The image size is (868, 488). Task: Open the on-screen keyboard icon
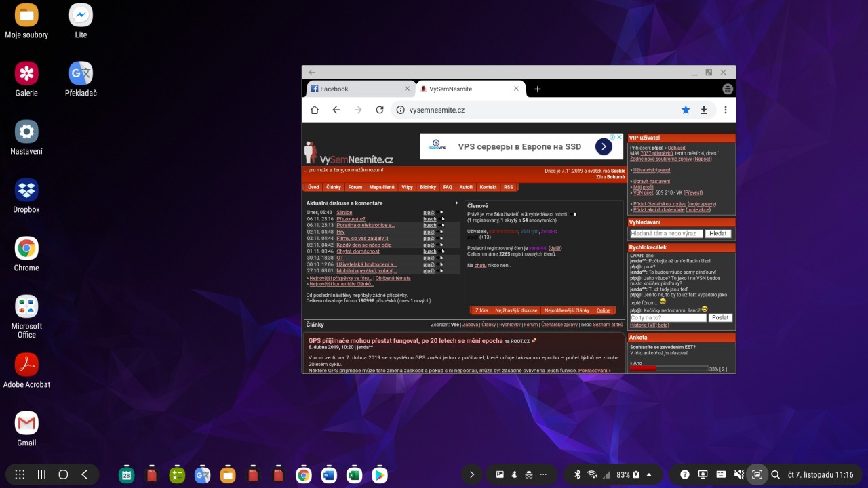[x=721, y=474]
